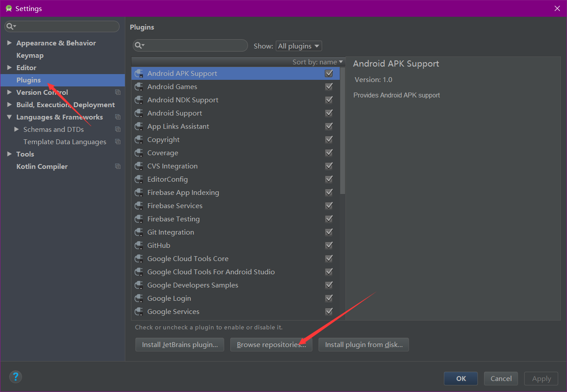
Task: Click the Copyright plugin icon
Action: tap(139, 140)
